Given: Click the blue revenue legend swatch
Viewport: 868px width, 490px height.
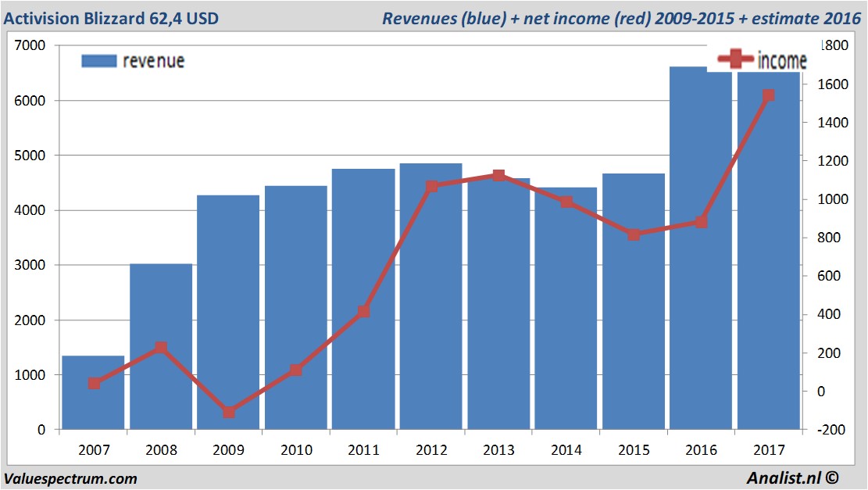Looking at the screenshot, I should (99, 61).
